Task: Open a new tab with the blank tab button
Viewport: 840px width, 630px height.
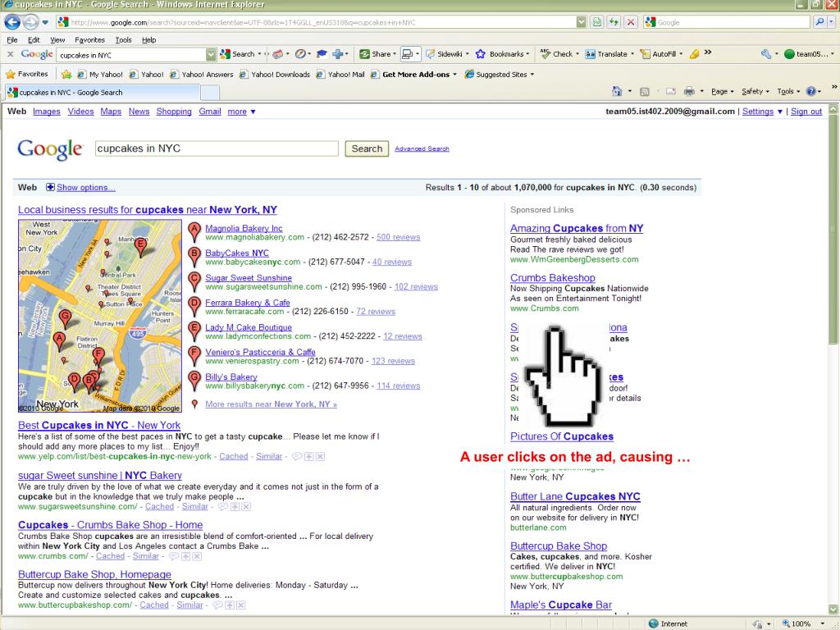Action: (x=209, y=93)
